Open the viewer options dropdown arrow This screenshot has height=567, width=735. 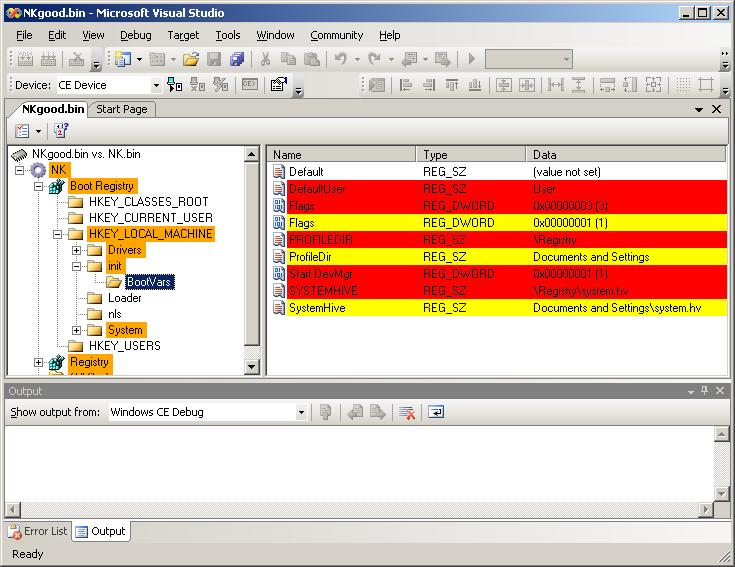click(x=38, y=131)
